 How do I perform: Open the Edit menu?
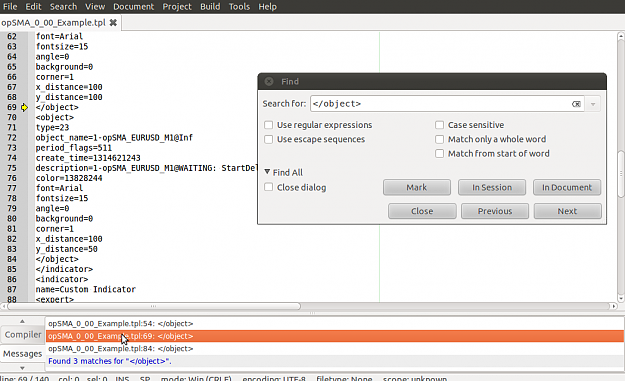[33, 6]
